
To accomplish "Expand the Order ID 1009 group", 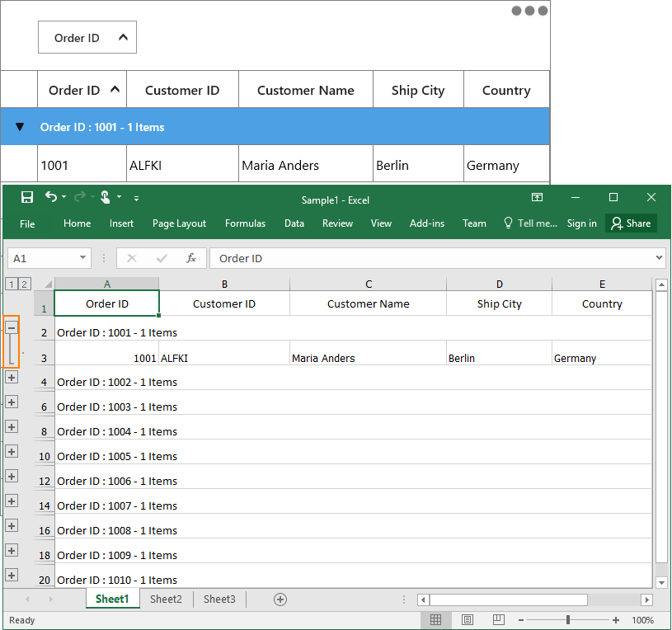I will (x=12, y=550).
